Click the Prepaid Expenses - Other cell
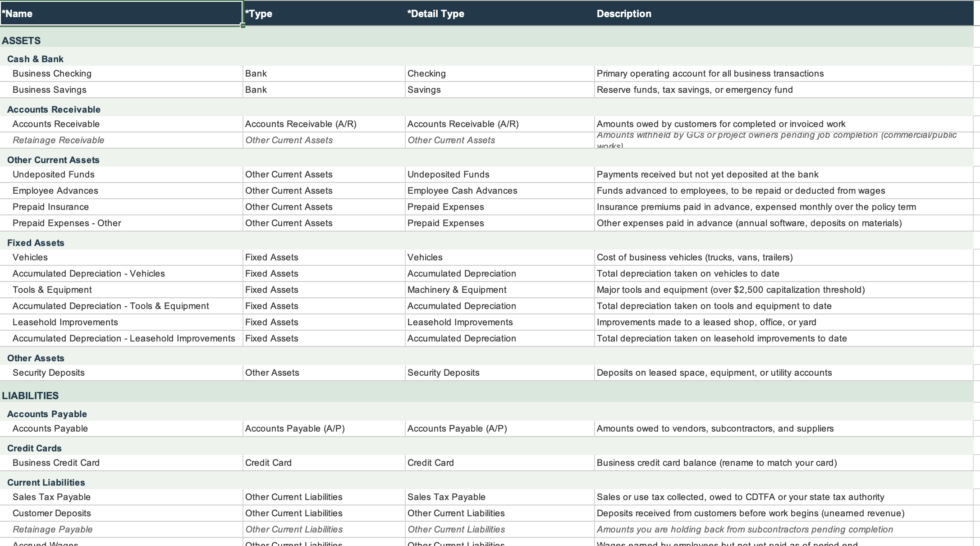980x546 pixels. (121, 223)
